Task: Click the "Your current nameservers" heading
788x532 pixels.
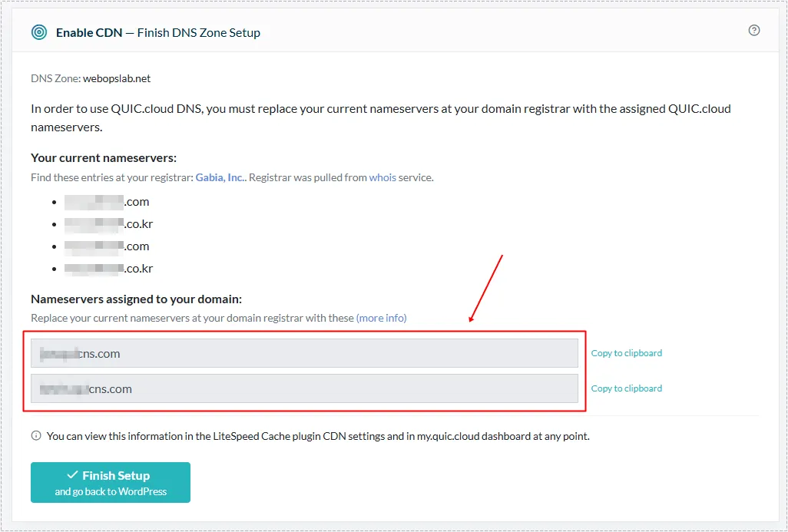Action: click(104, 158)
